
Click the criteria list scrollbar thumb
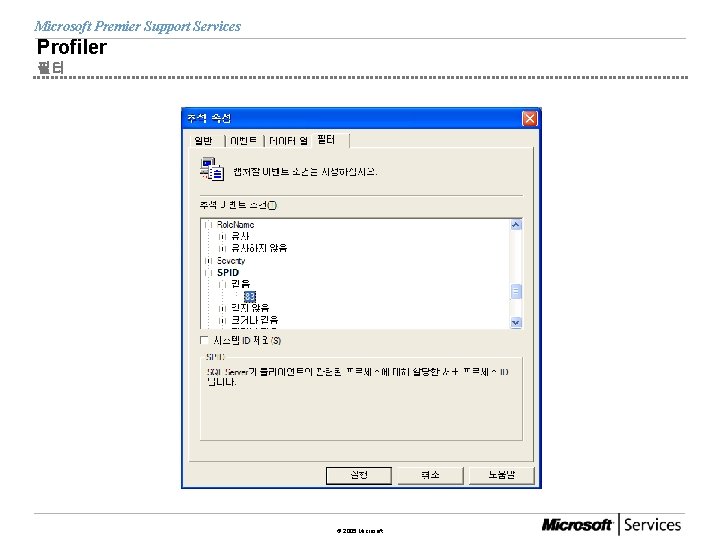tap(516, 291)
